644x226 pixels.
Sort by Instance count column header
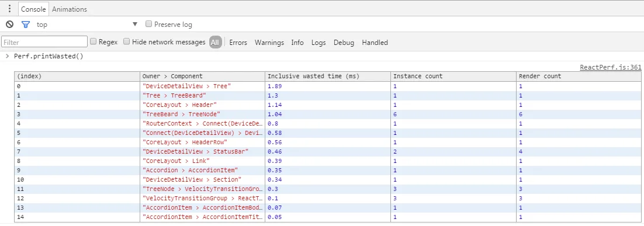pyautogui.click(x=453, y=77)
